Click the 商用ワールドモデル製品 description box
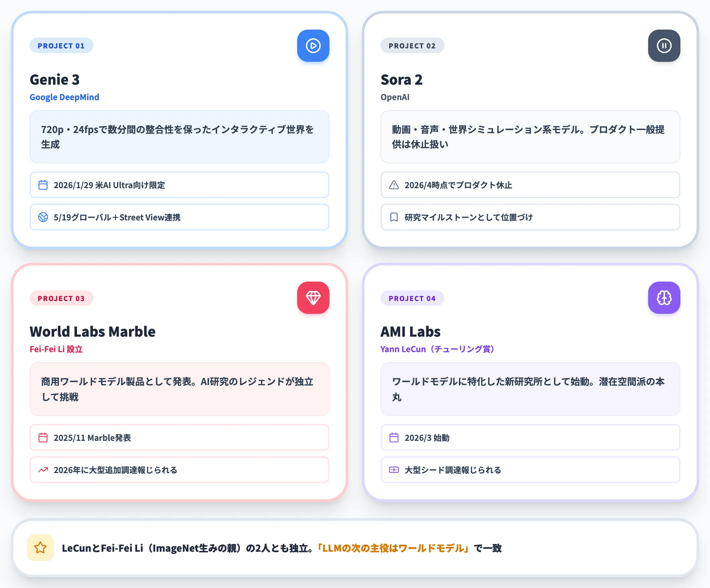The width and height of the screenshot is (710, 588). click(179, 389)
